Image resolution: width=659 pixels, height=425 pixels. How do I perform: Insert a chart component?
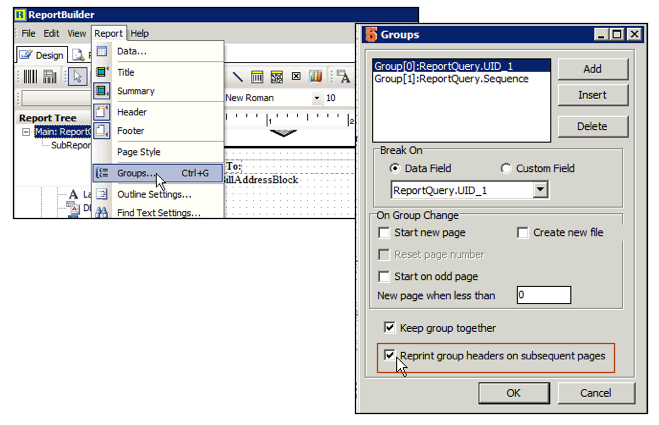316,76
